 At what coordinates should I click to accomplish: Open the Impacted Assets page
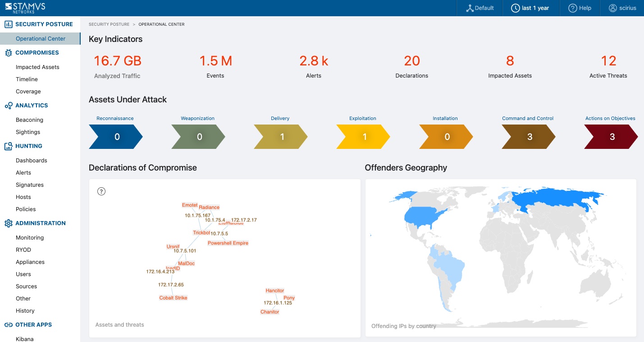pyautogui.click(x=37, y=67)
